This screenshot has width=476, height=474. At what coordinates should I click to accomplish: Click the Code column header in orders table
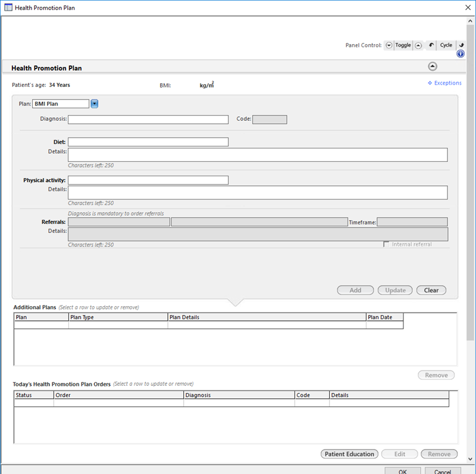point(312,395)
